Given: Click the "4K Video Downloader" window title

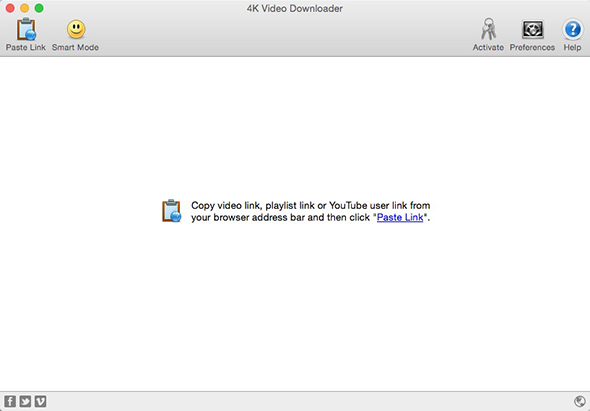Looking at the screenshot, I should pyautogui.click(x=295, y=8).
